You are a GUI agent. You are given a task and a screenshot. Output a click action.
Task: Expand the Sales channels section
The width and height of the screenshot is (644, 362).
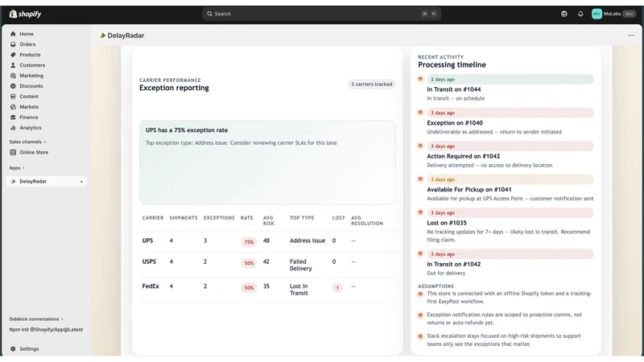click(x=27, y=142)
